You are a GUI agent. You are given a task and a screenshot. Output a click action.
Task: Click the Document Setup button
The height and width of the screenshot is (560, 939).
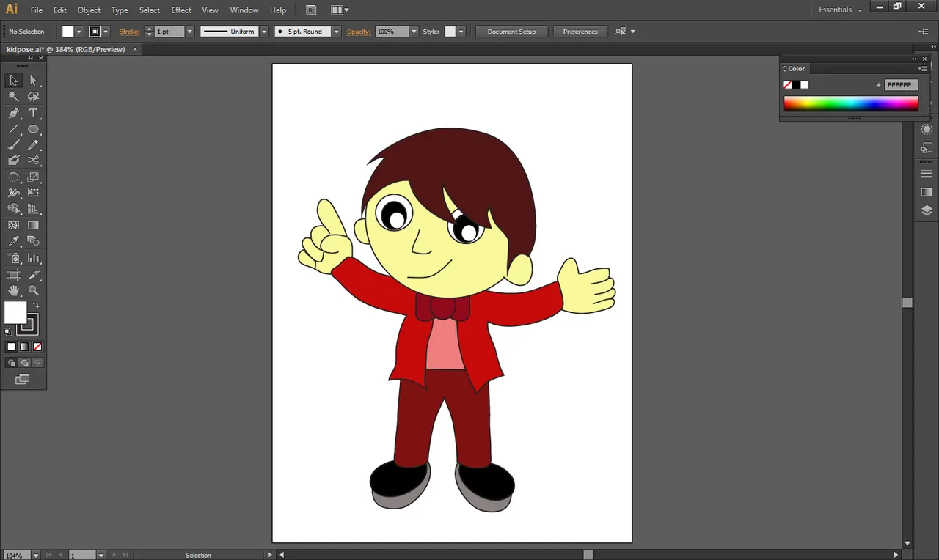click(511, 32)
